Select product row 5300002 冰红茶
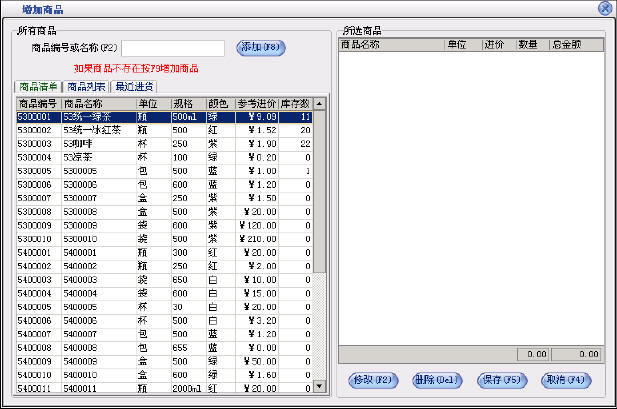 coord(100,130)
